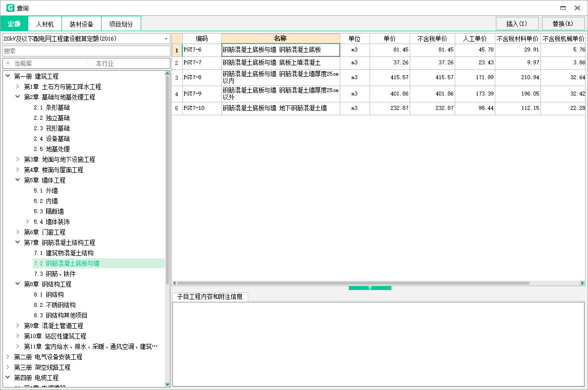Click the 415.57 单价 cell
Viewport: 588px width, 390px height.
(x=390, y=78)
